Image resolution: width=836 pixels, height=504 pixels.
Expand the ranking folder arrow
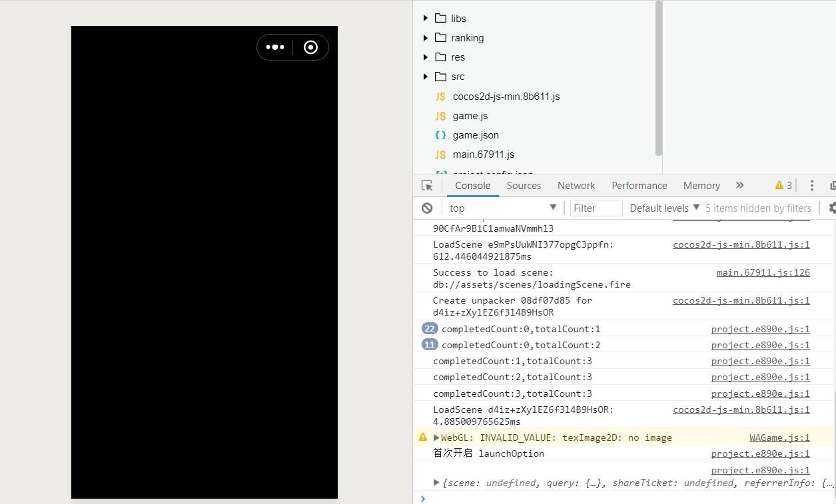pyautogui.click(x=426, y=37)
